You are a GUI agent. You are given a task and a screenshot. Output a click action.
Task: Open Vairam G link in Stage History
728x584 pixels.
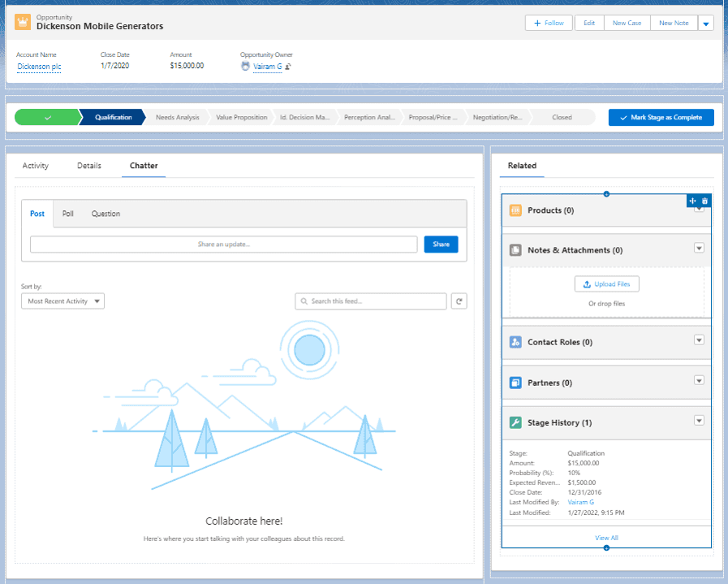581,502
